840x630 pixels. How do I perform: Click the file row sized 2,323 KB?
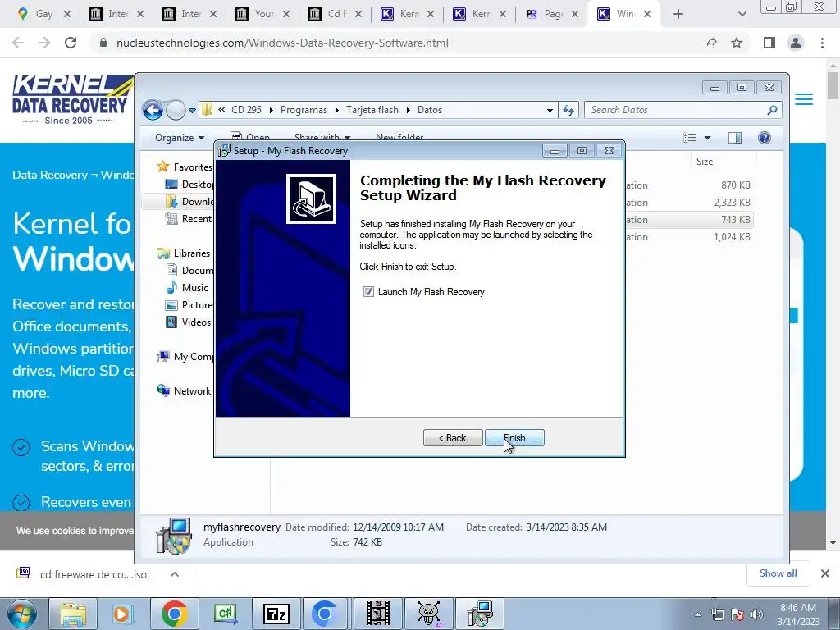pyautogui.click(x=688, y=203)
